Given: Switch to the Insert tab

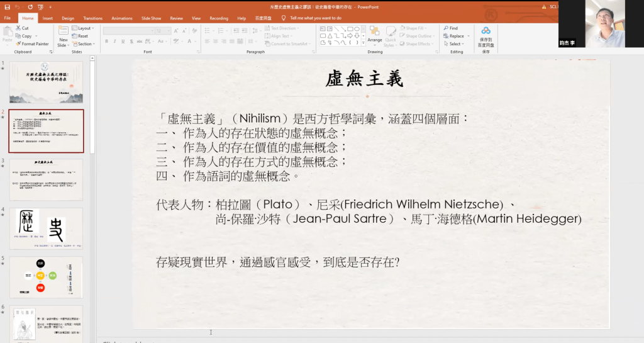Looking at the screenshot, I should coord(48,18).
